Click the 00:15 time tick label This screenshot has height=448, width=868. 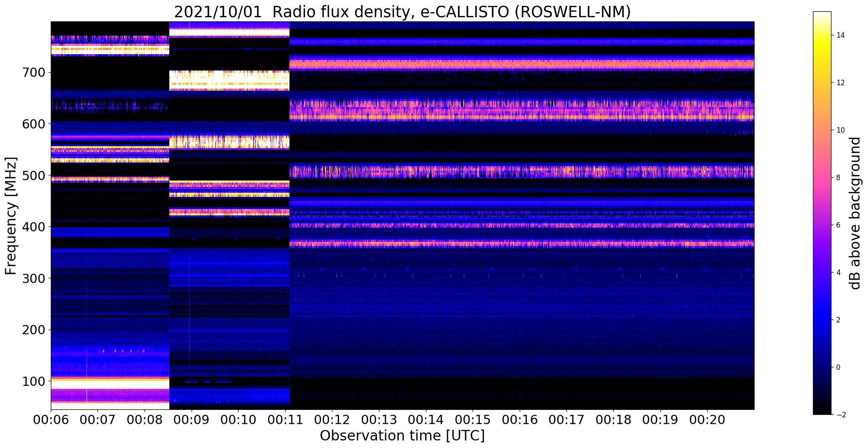tap(473, 420)
